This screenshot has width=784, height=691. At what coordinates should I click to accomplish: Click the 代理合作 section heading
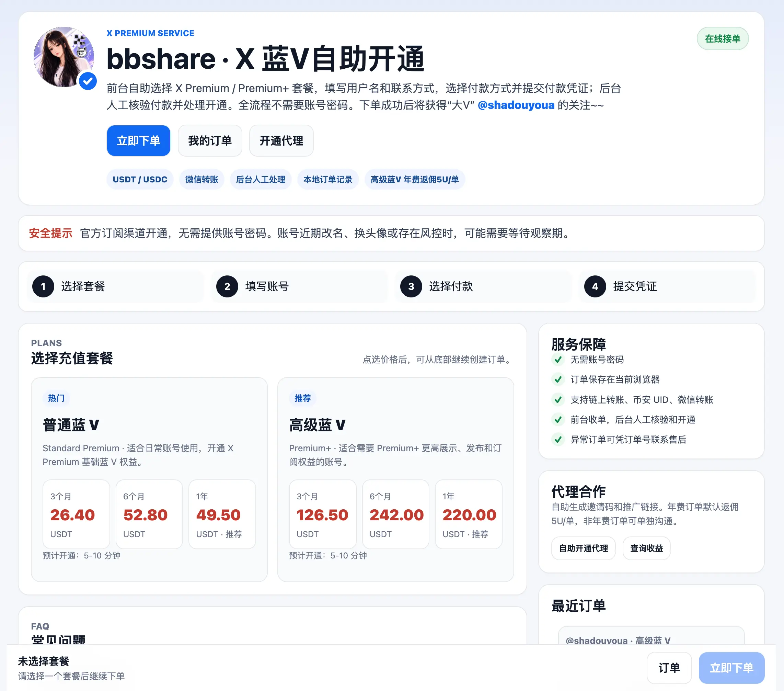578,491
